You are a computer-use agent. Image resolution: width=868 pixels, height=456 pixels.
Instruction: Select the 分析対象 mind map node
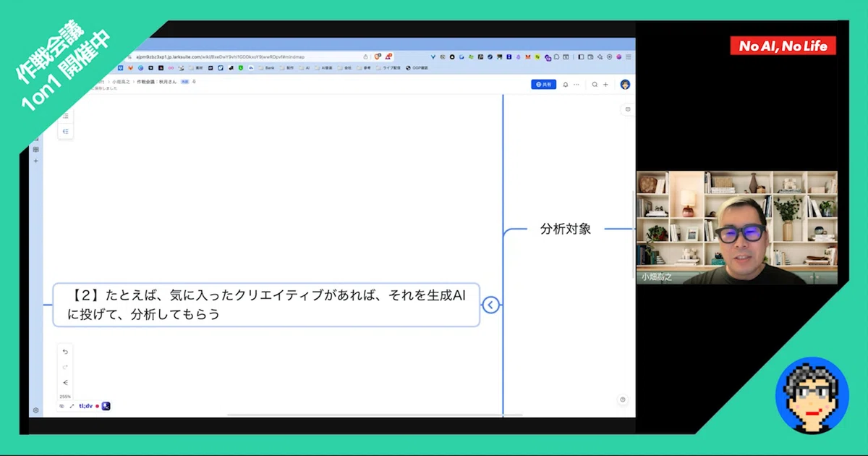[566, 229]
